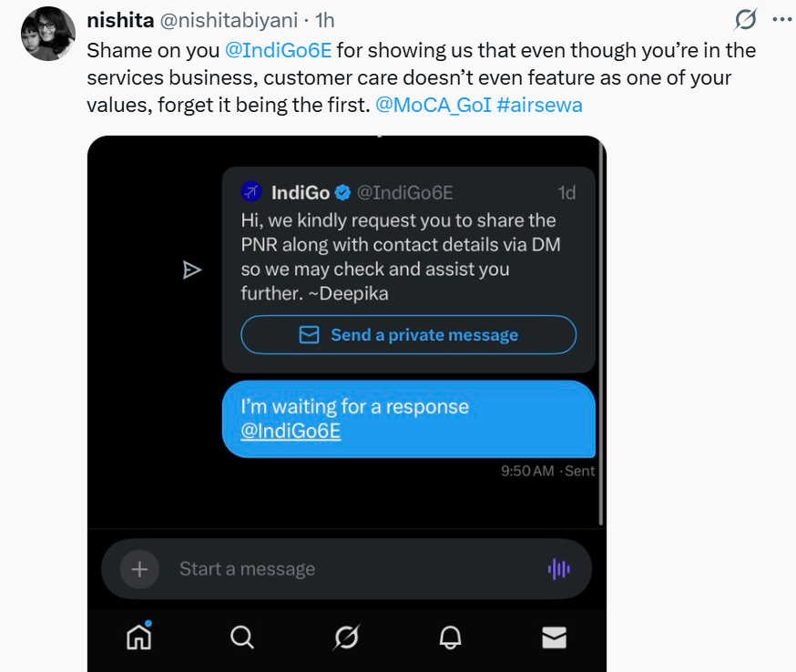Open the Notifications bell tab
The height and width of the screenshot is (672, 796).
[450, 637]
